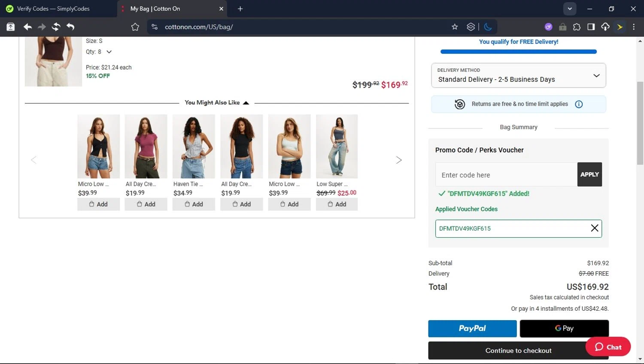
Task: Open the extensions puzzle icon
Action: (x=577, y=27)
